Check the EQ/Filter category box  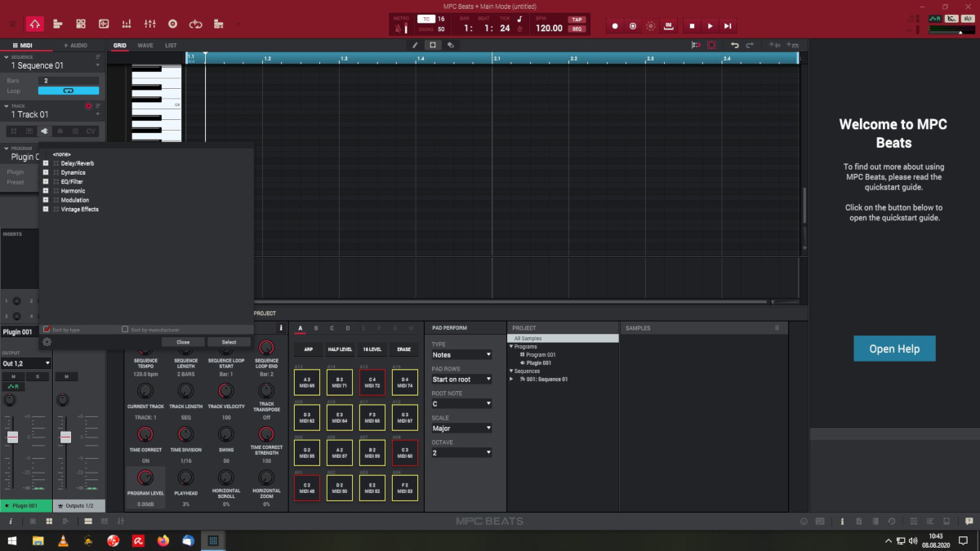click(47, 181)
